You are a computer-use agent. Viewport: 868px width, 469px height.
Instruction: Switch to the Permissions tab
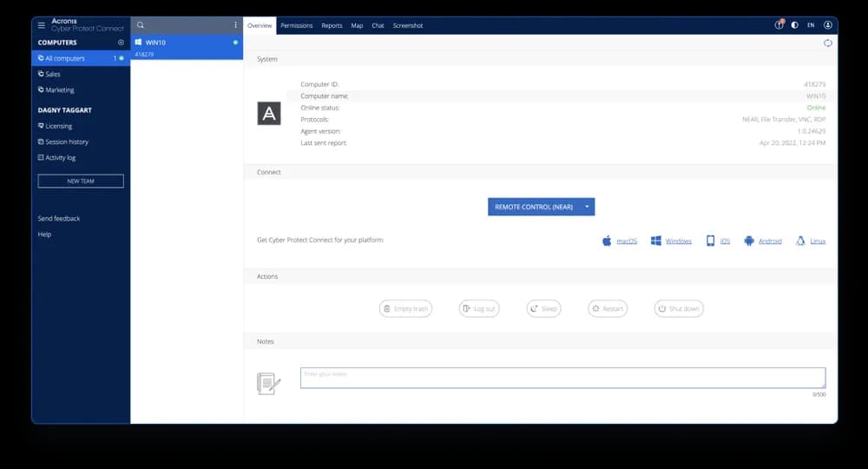tap(296, 26)
